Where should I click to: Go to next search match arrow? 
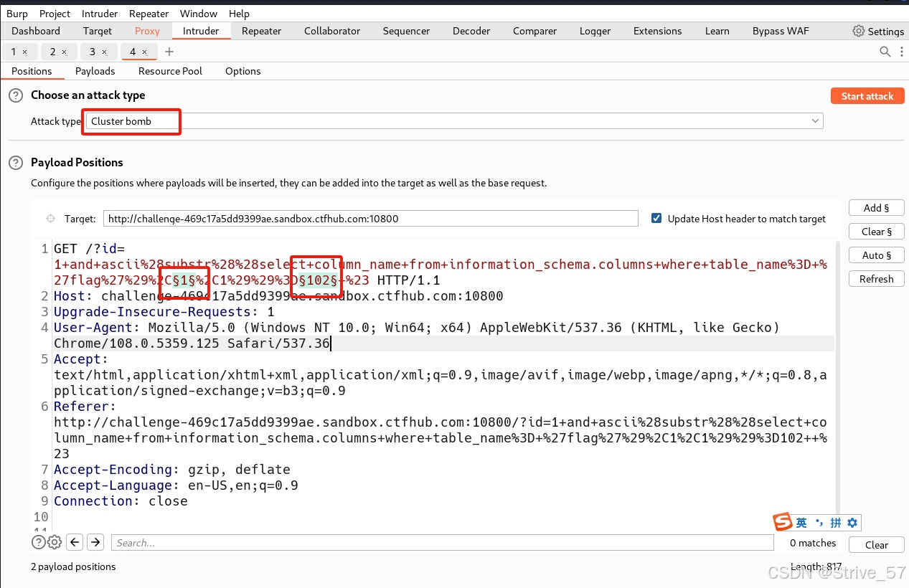point(96,542)
